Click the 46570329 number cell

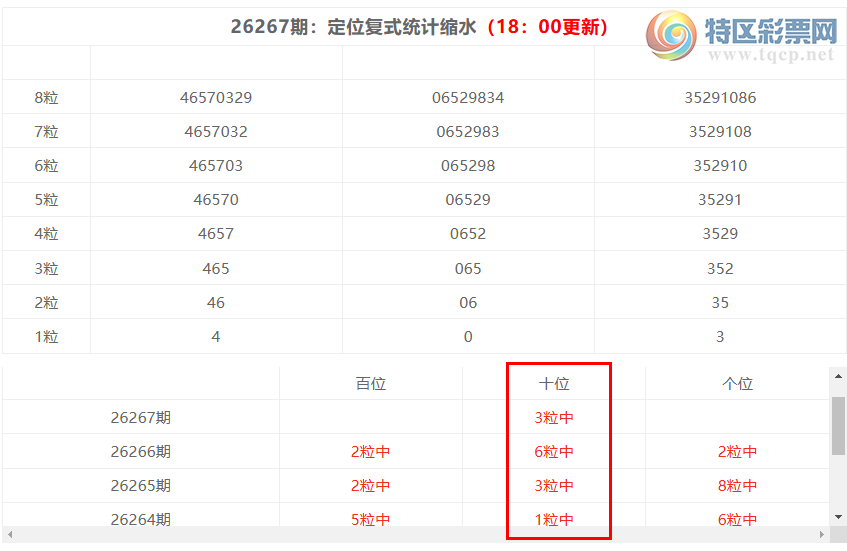pyautogui.click(x=216, y=98)
